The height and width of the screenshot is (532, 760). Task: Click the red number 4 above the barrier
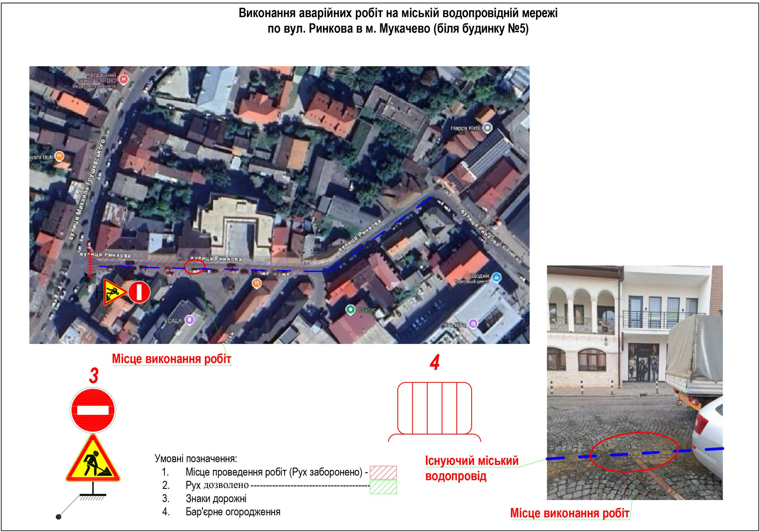click(x=435, y=362)
